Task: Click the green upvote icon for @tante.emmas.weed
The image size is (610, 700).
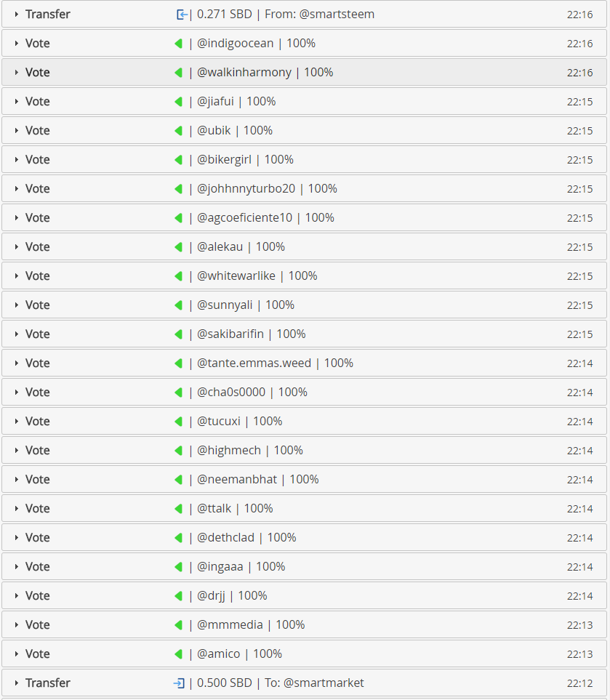Action: pyautogui.click(x=179, y=363)
